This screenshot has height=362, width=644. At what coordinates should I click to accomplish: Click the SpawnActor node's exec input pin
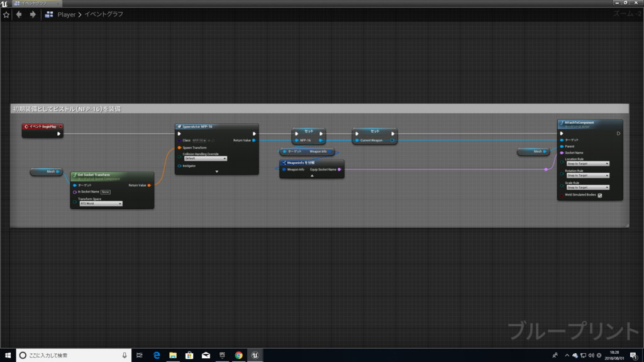pyautogui.click(x=179, y=134)
